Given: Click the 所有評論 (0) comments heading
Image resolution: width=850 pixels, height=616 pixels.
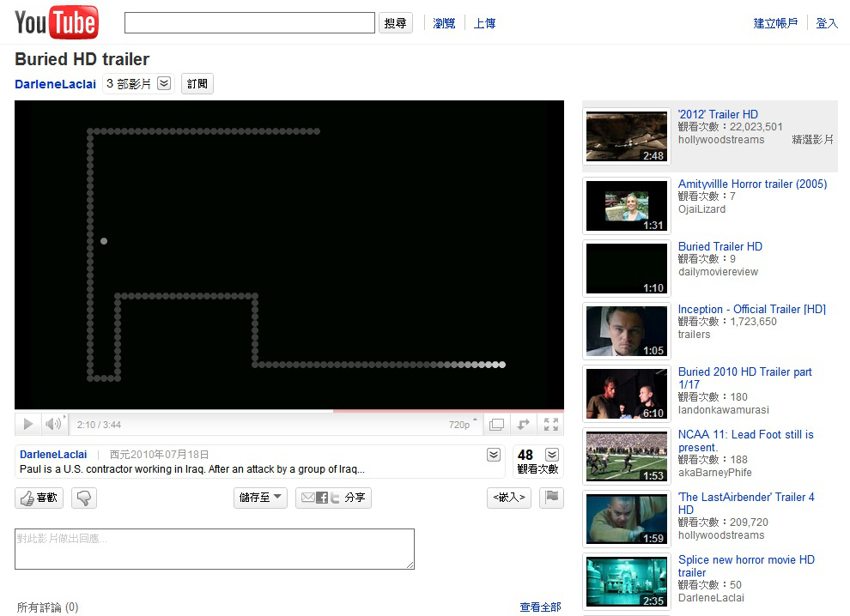Looking at the screenshot, I should (47, 607).
